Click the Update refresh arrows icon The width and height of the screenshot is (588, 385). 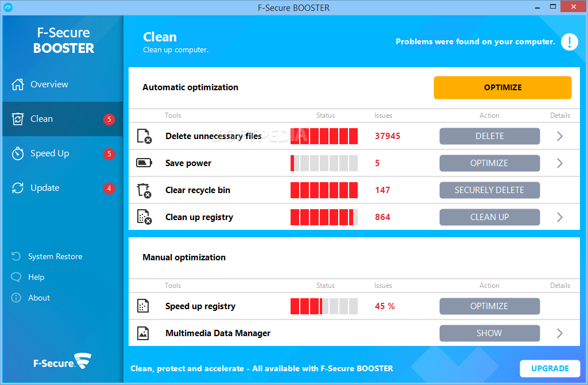18,188
